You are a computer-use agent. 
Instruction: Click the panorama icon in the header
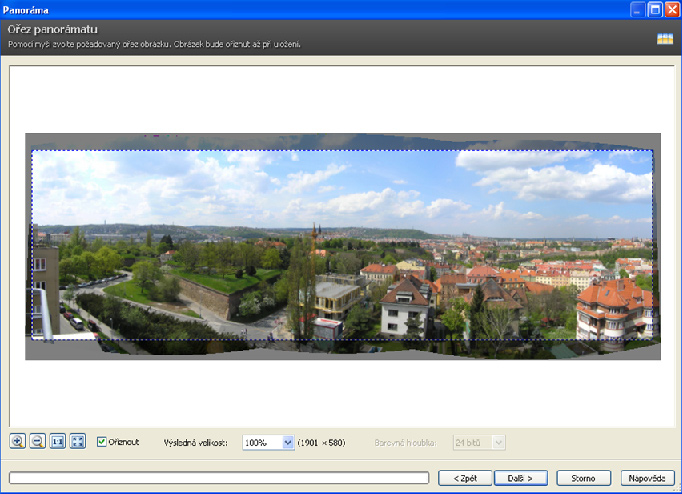click(665, 39)
